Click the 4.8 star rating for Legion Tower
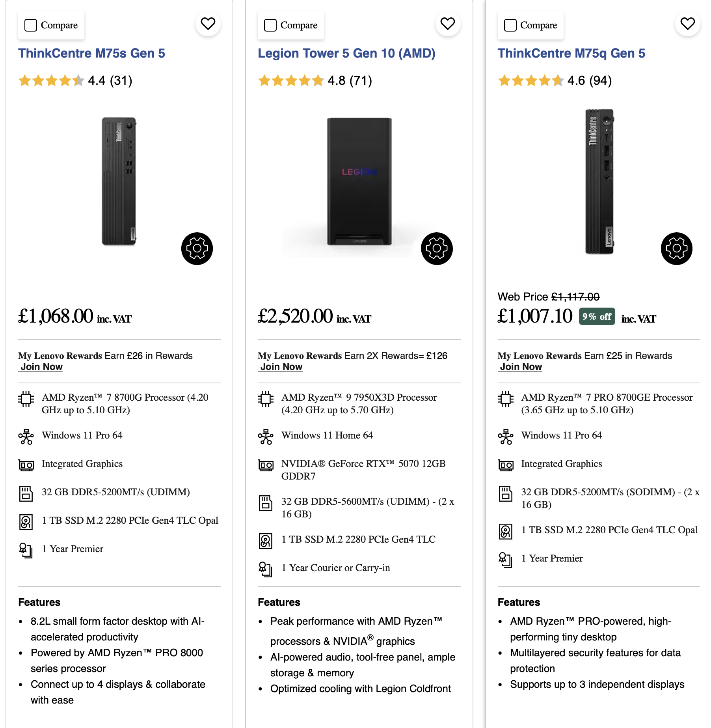The height and width of the screenshot is (728, 711). click(315, 81)
